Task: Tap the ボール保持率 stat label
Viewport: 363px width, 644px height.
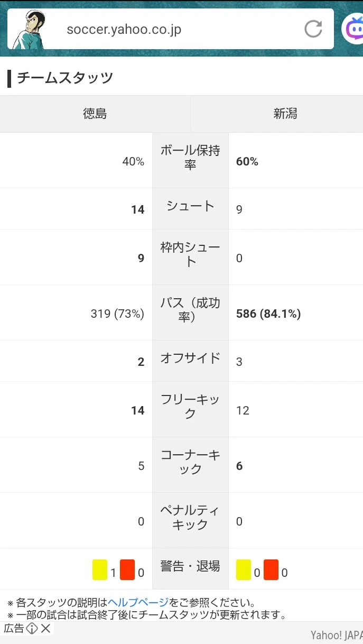Action: point(190,158)
